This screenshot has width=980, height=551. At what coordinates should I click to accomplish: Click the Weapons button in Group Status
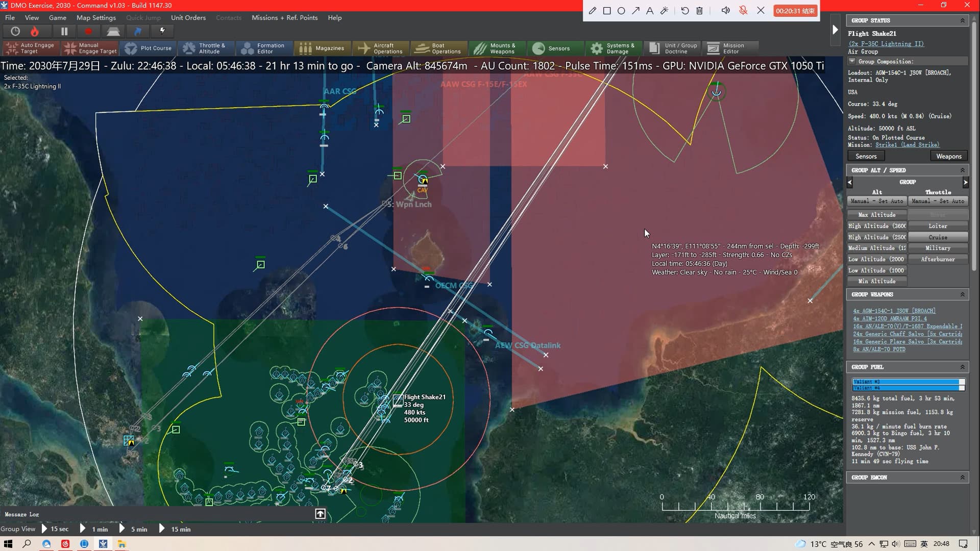(x=949, y=156)
